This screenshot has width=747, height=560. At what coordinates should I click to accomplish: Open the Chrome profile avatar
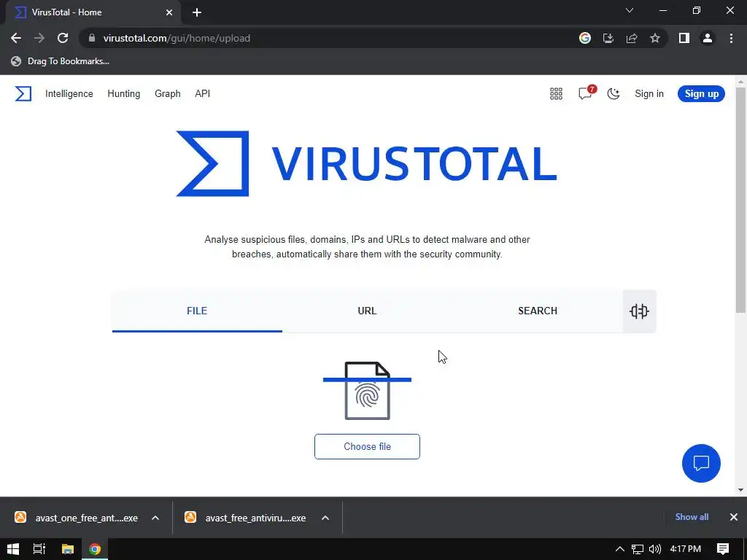coord(708,38)
